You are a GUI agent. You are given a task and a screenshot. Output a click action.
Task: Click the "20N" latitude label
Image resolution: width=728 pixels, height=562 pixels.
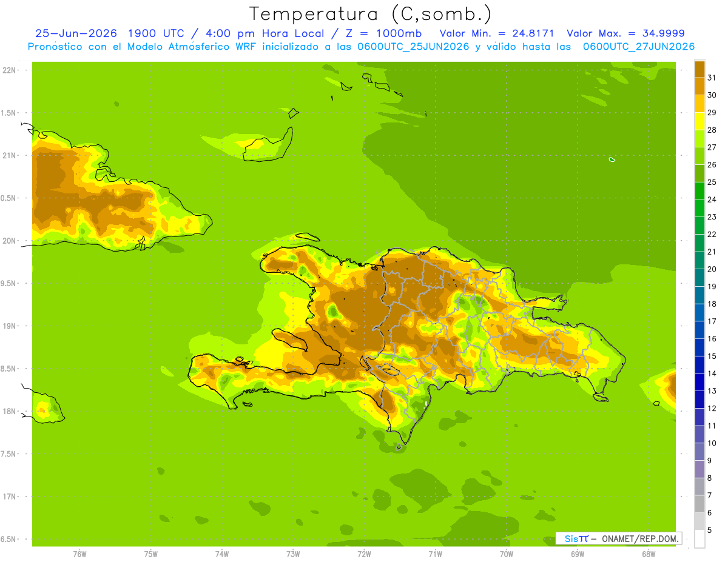(9, 241)
